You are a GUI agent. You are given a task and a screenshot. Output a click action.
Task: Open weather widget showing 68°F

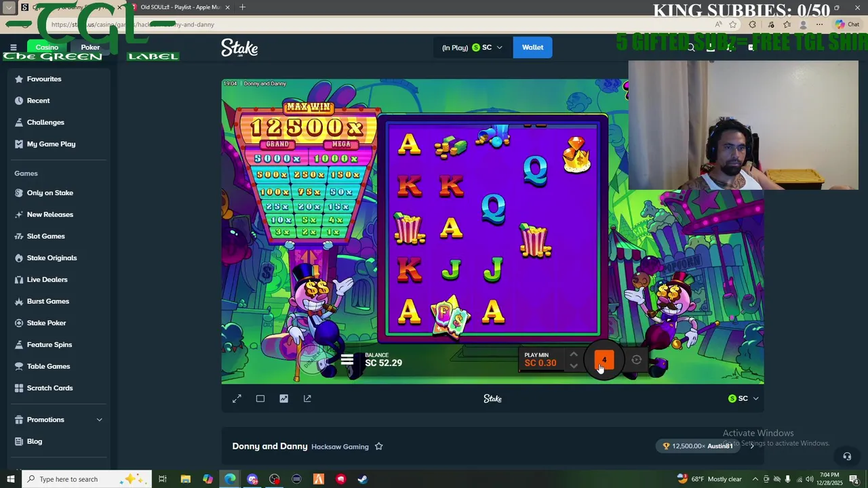coord(709,479)
